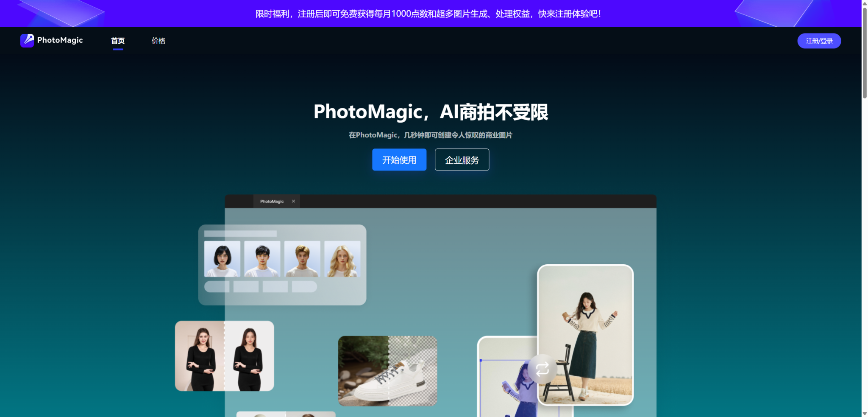Select the brown-haired man model thumbnail
Image resolution: width=868 pixels, height=417 pixels.
pyautogui.click(x=302, y=259)
